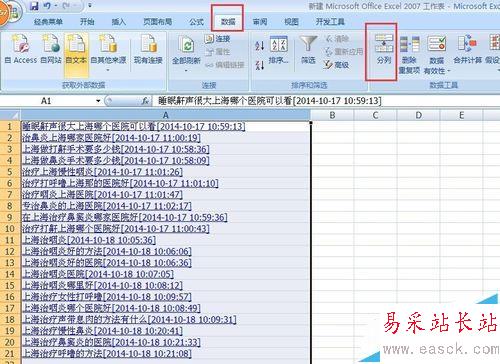Click the From Text (自文本) icon
The height and width of the screenshot is (364, 500).
[x=76, y=49]
